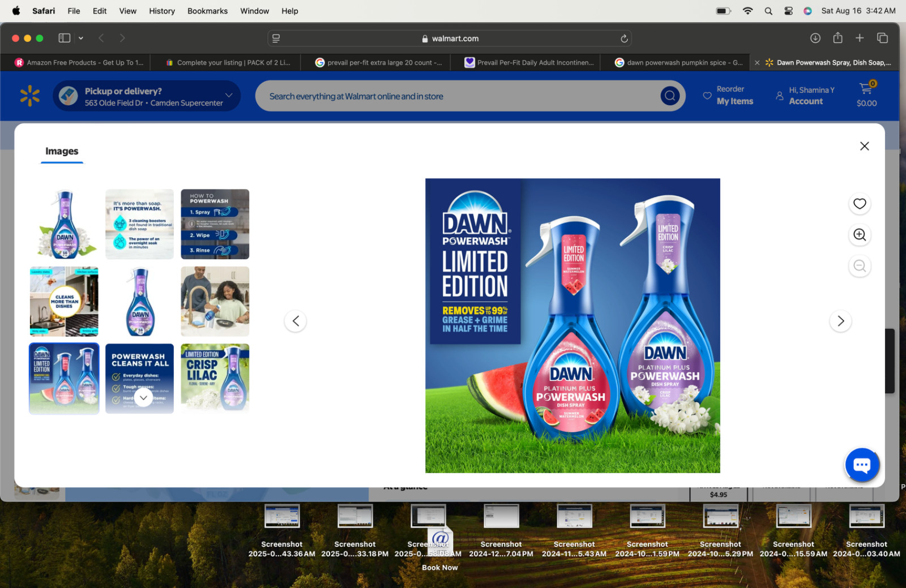The width and height of the screenshot is (906, 588).
Task: Open the Bookmarks menu
Action: 207,11
